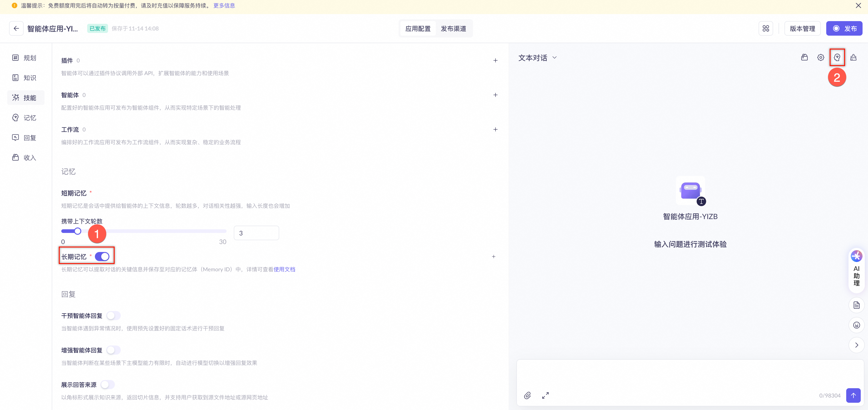Open the memory head icon in chat panel
Viewport: 868px width, 410px height.
[x=837, y=58]
